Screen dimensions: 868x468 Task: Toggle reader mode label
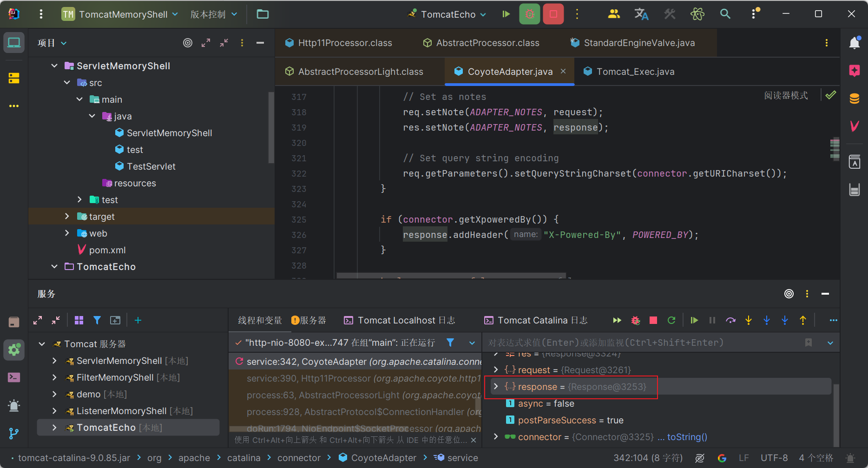pyautogui.click(x=786, y=95)
